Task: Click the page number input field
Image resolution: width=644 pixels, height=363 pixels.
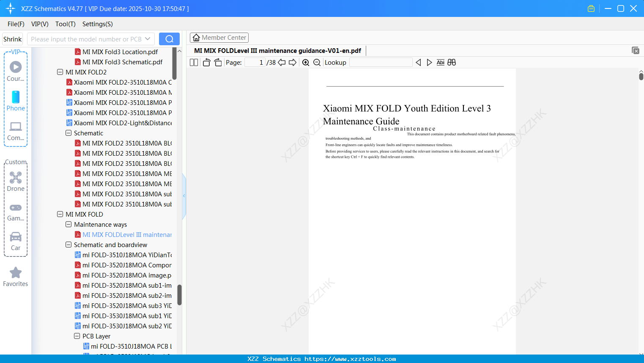Action: 255,63
